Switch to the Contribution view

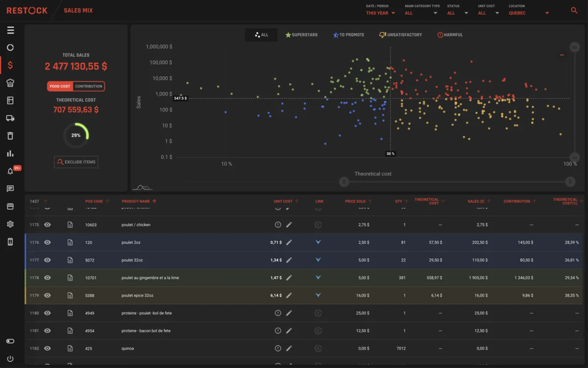coord(89,86)
